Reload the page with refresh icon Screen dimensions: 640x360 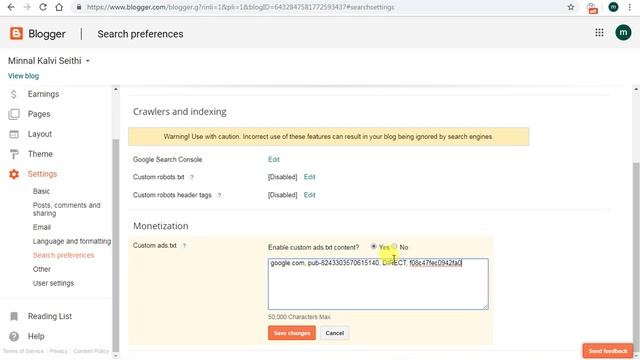coord(43,7)
